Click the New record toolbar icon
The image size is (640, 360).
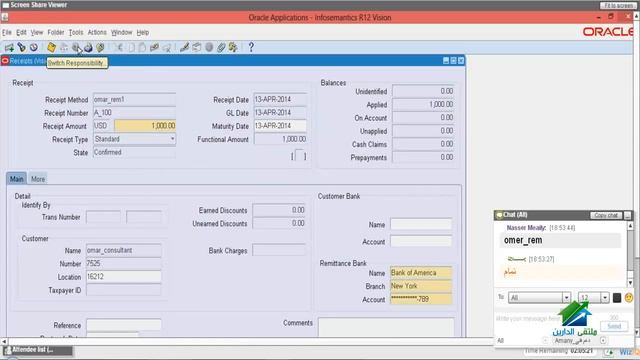(9, 47)
